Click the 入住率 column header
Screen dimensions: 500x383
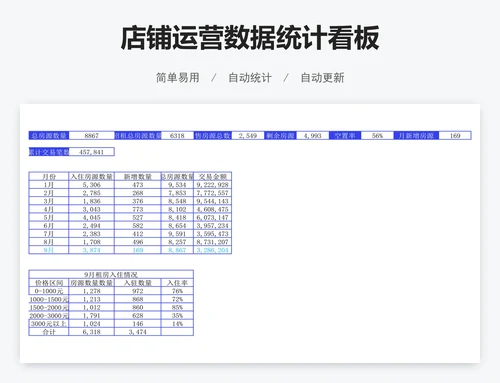click(177, 283)
